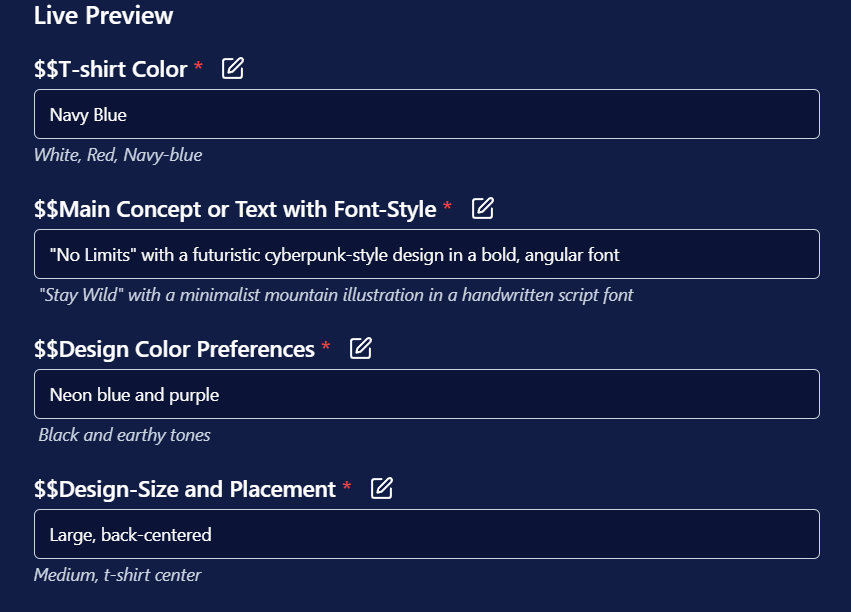Edit the T-shirt Color field label

coord(233,68)
